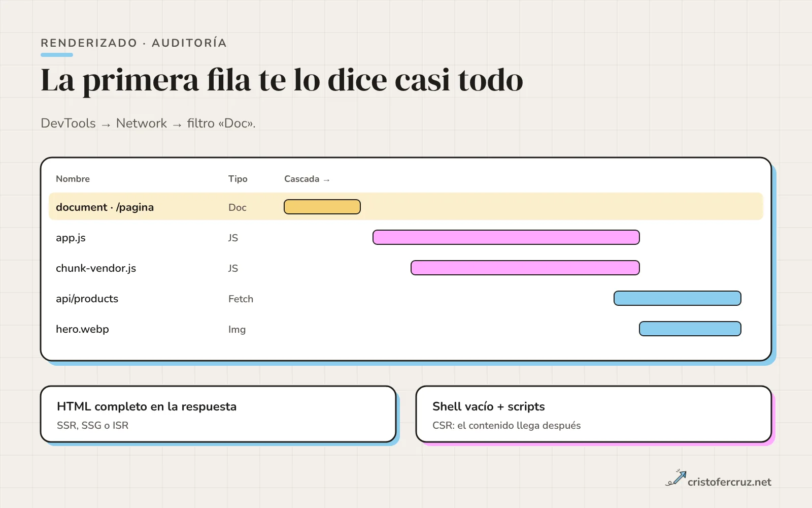Click the 'Img' type cell
The width and height of the screenshot is (812, 508).
(237, 329)
